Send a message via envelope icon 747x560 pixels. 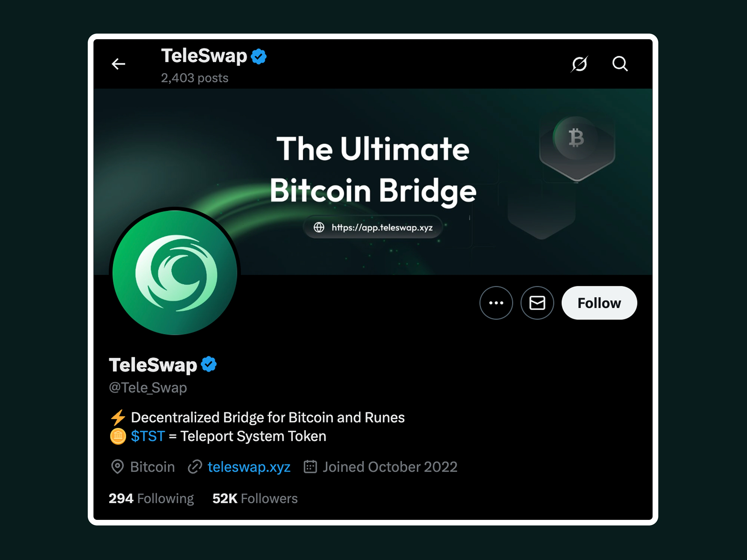537,303
